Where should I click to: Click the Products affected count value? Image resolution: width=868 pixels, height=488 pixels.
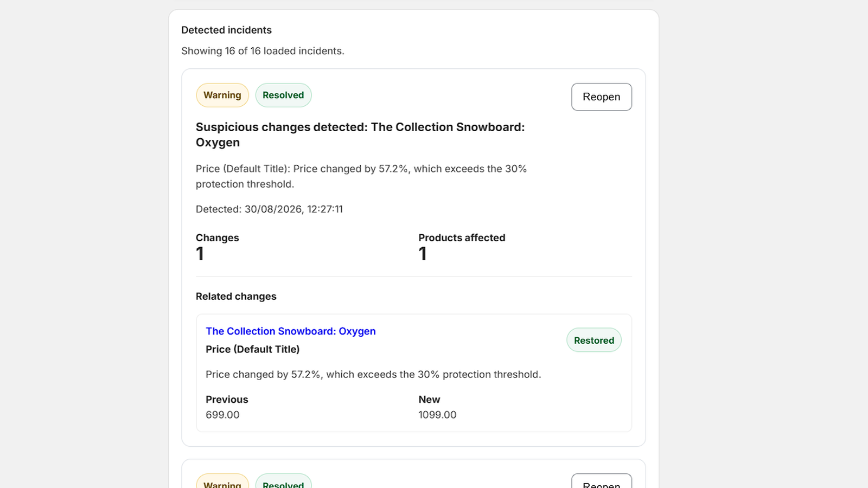click(x=423, y=254)
